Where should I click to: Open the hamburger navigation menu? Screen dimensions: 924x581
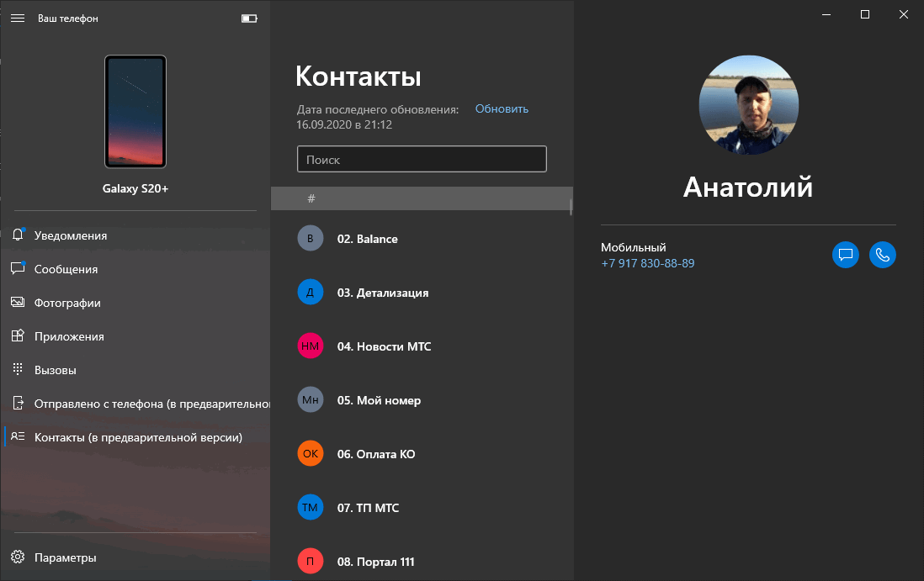[18, 18]
